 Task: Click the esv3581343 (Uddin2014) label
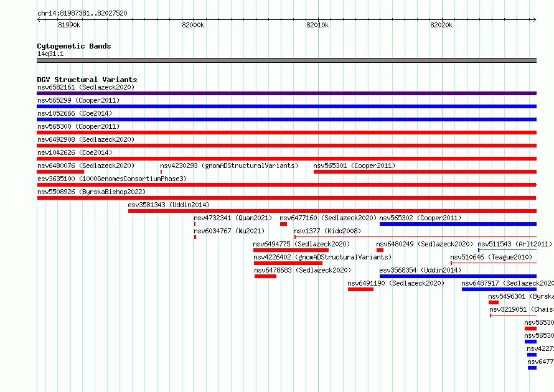169,205
